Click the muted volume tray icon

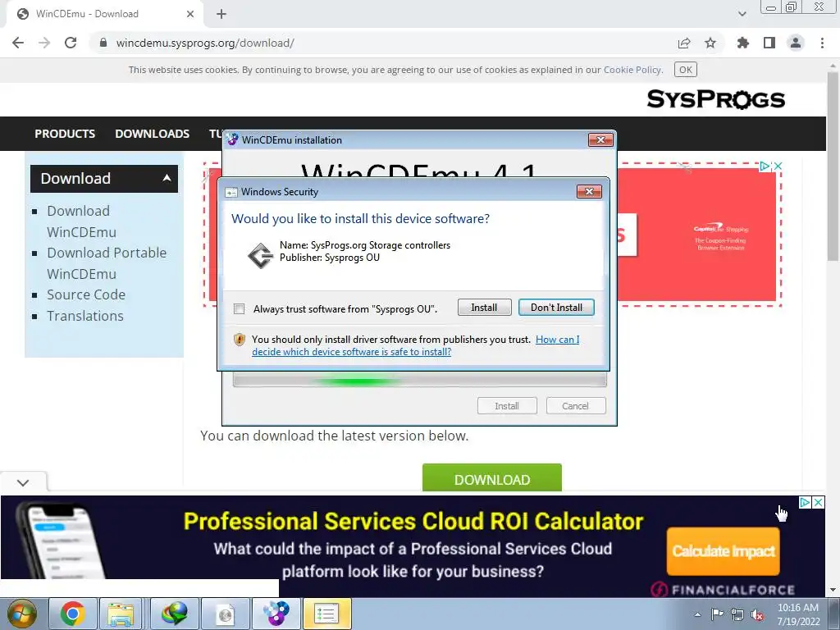coord(757,614)
